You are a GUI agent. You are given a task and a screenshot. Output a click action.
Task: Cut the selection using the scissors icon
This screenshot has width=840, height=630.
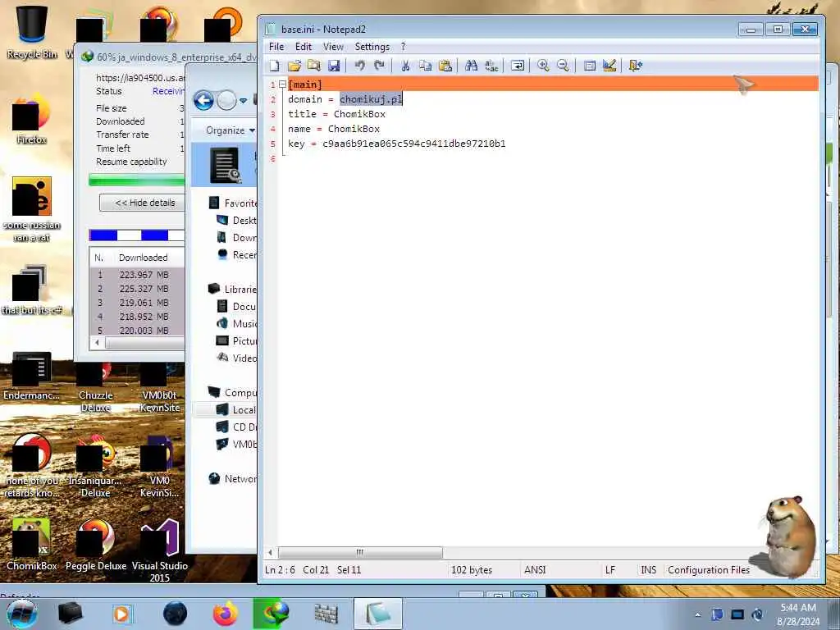pyautogui.click(x=405, y=66)
